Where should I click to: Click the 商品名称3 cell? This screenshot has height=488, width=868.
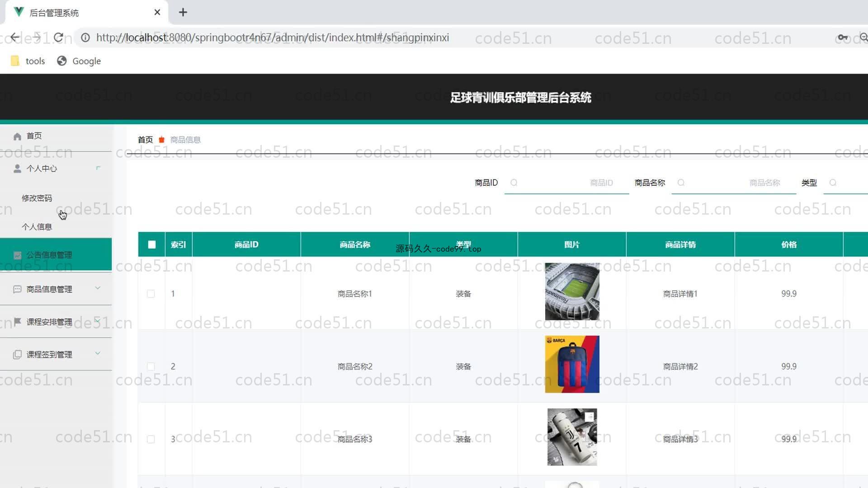[x=355, y=439]
